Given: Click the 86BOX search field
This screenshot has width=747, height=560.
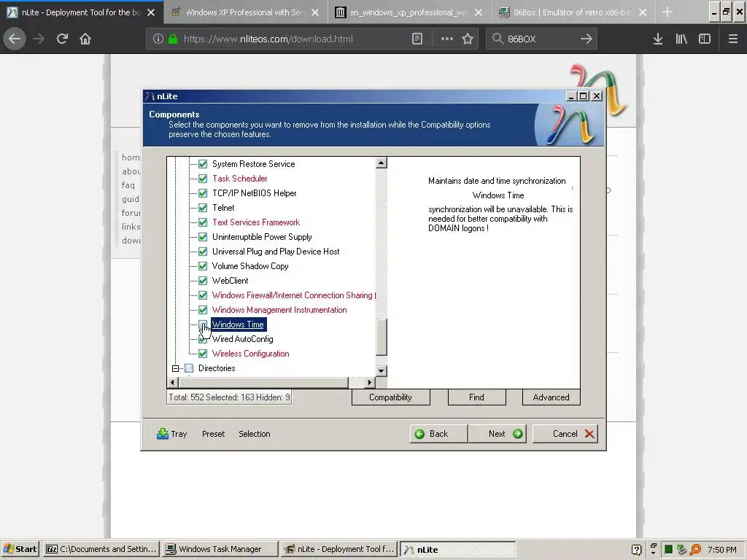Looking at the screenshot, I should click(x=541, y=39).
